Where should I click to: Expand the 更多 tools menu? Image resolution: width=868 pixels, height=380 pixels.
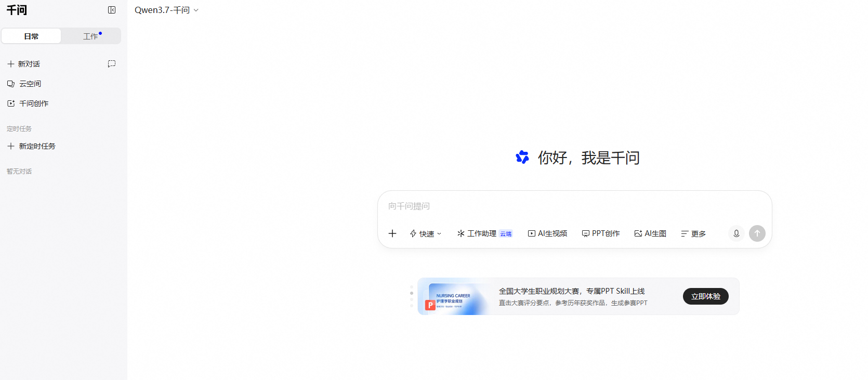click(693, 233)
